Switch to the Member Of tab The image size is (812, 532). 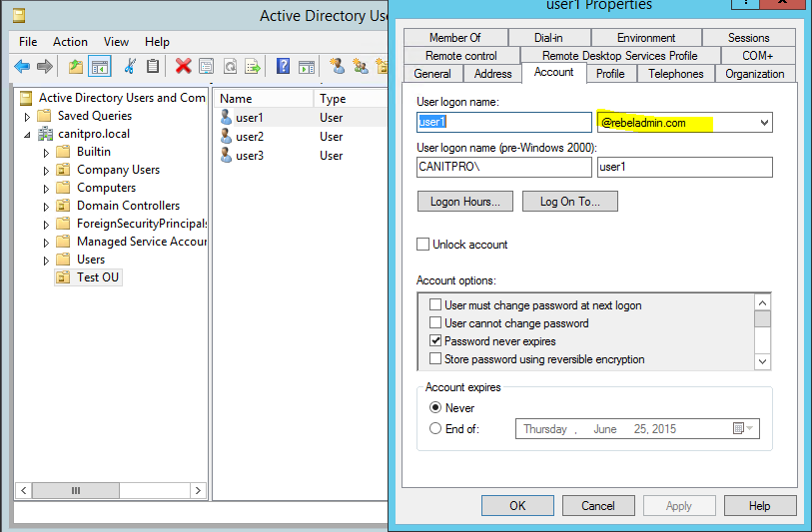point(455,37)
